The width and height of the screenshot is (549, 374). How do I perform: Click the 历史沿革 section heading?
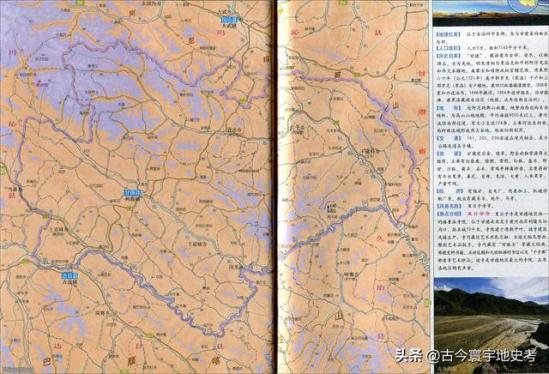coord(449,56)
